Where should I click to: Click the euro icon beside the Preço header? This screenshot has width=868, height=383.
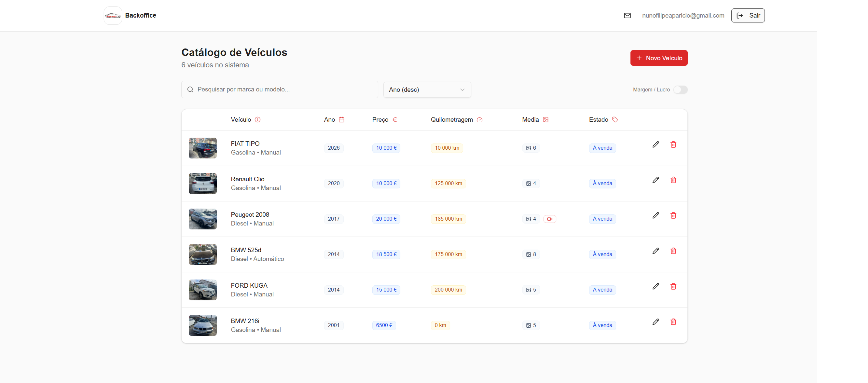coord(395,119)
